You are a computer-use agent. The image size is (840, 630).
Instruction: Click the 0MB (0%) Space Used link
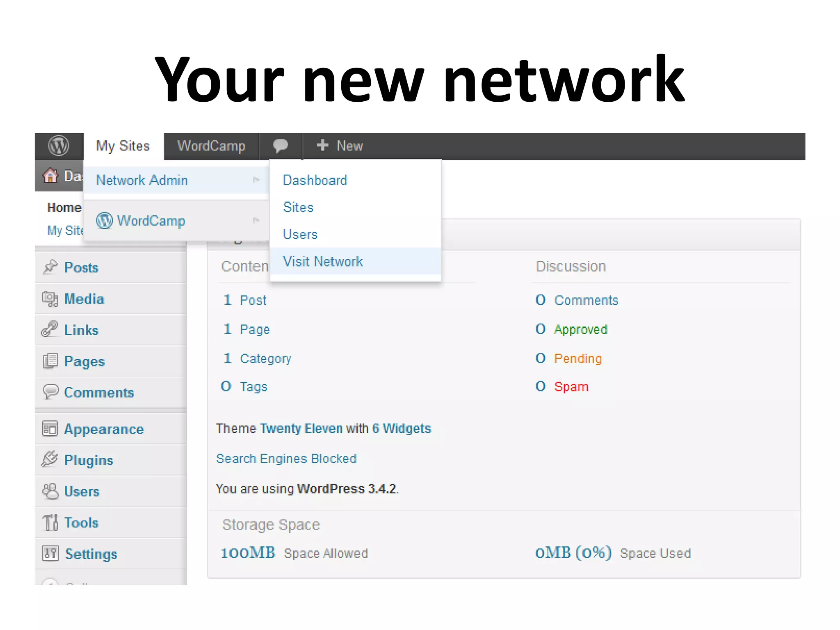pos(613,553)
